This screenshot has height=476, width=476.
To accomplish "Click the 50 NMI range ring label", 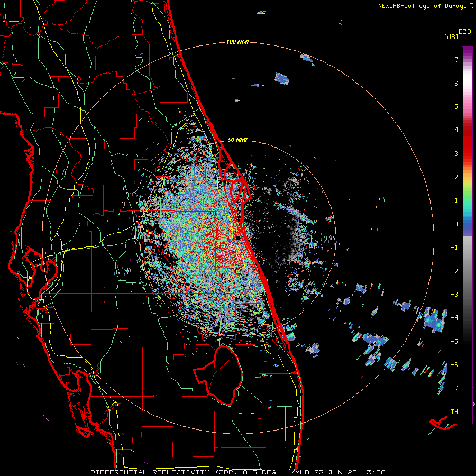I will click(237, 140).
